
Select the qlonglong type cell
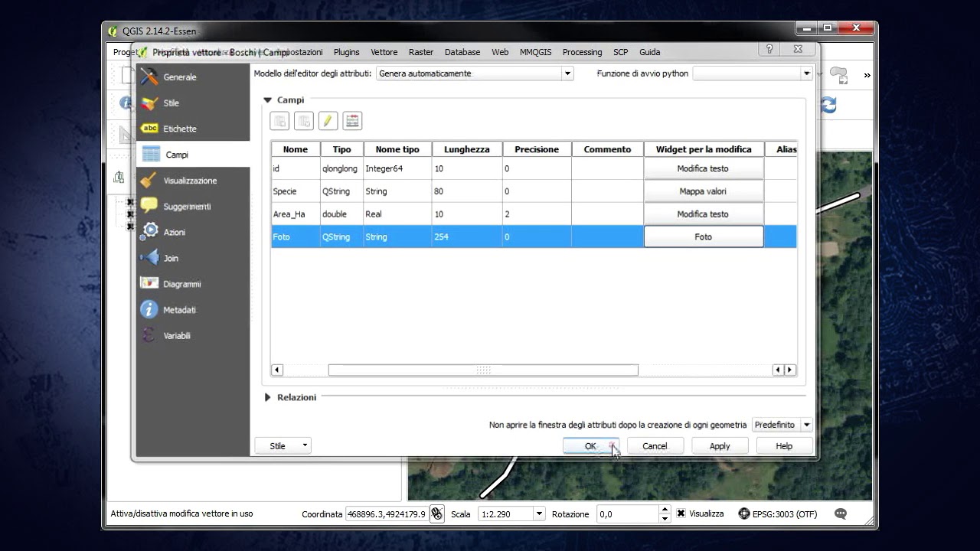tap(341, 168)
